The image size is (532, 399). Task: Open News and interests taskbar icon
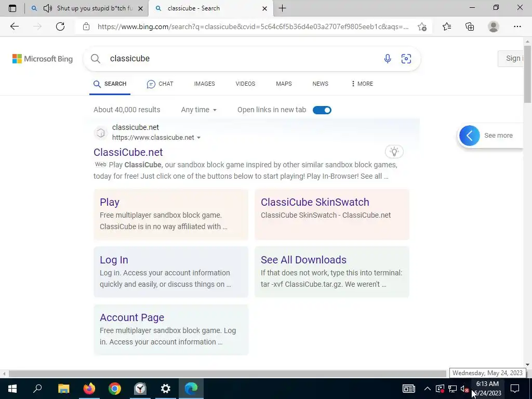pos(408,389)
